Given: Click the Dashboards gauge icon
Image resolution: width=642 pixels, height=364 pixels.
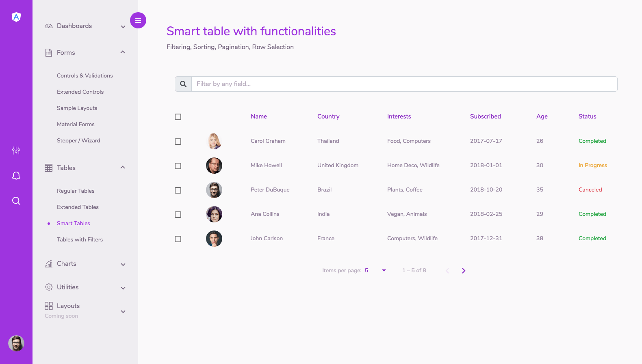Looking at the screenshot, I should point(49,26).
